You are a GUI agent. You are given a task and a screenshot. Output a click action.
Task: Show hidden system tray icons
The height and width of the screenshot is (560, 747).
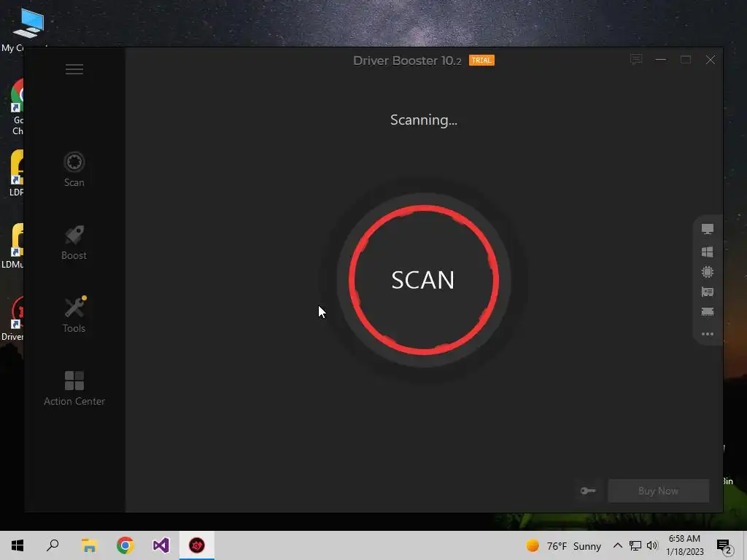pyautogui.click(x=617, y=545)
